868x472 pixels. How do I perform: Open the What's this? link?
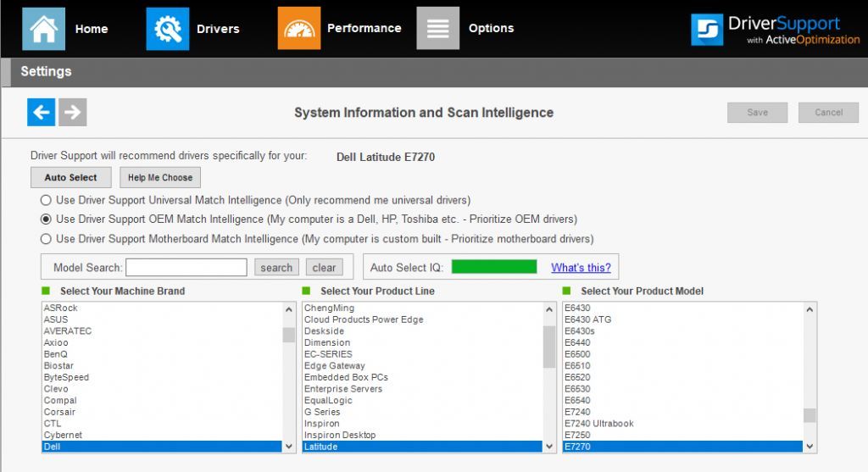(581, 268)
